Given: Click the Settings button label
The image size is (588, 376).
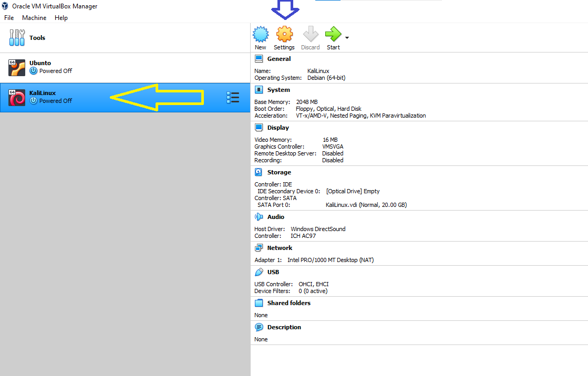Looking at the screenshot, I should (284, 47).
